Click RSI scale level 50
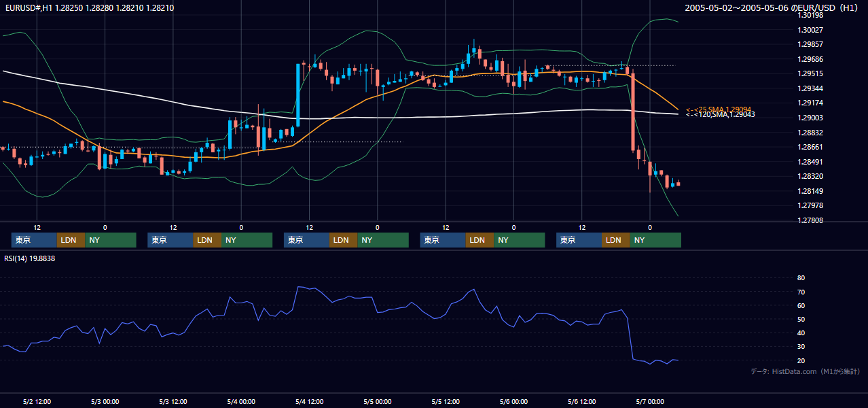 (801, 320)
